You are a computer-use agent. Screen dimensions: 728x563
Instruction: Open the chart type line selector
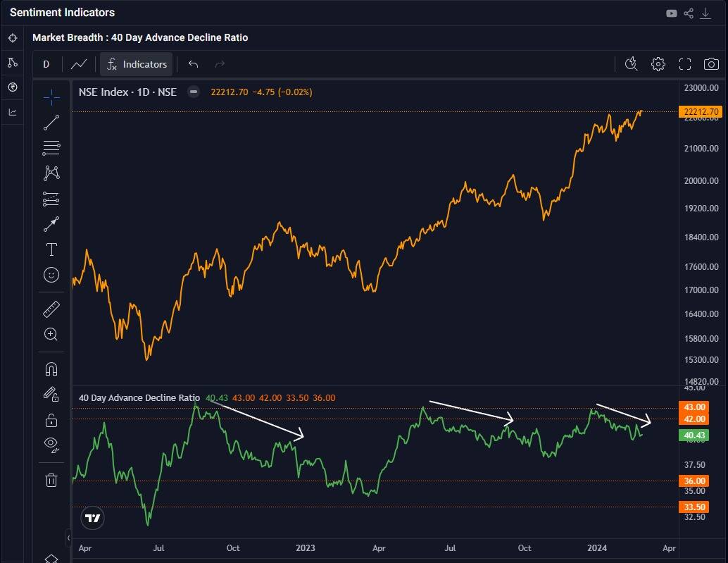[x=79, y=64]
